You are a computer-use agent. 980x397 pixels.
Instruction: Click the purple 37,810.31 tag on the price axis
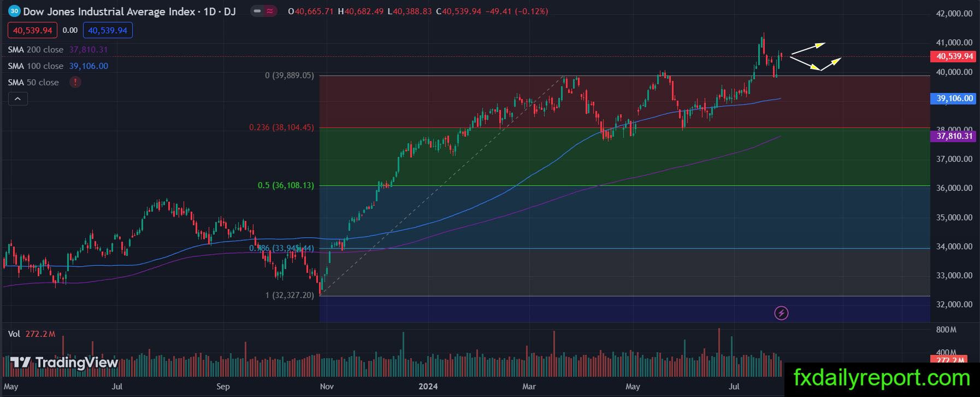pyautogui.click(x=953, y=136)
